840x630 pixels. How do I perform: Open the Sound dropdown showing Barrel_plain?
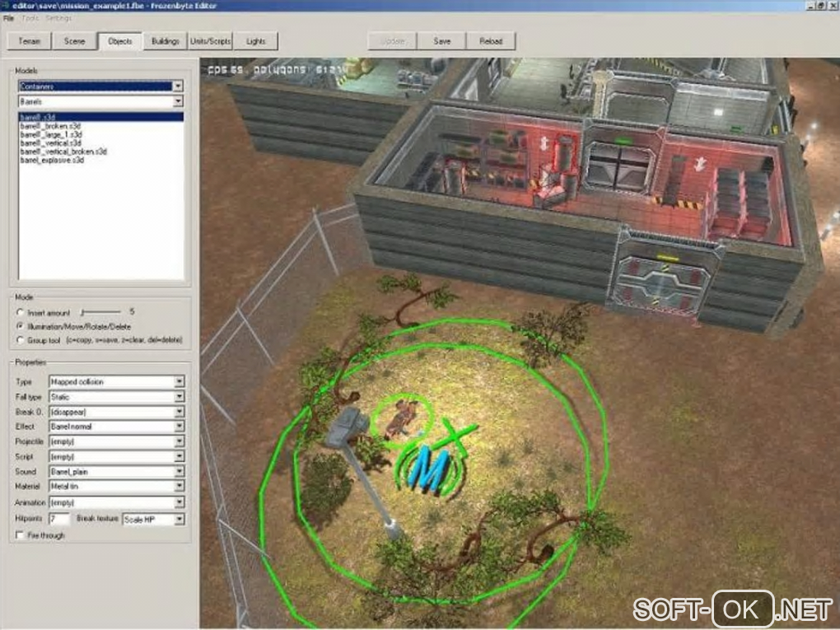click(x=117, y=471)
